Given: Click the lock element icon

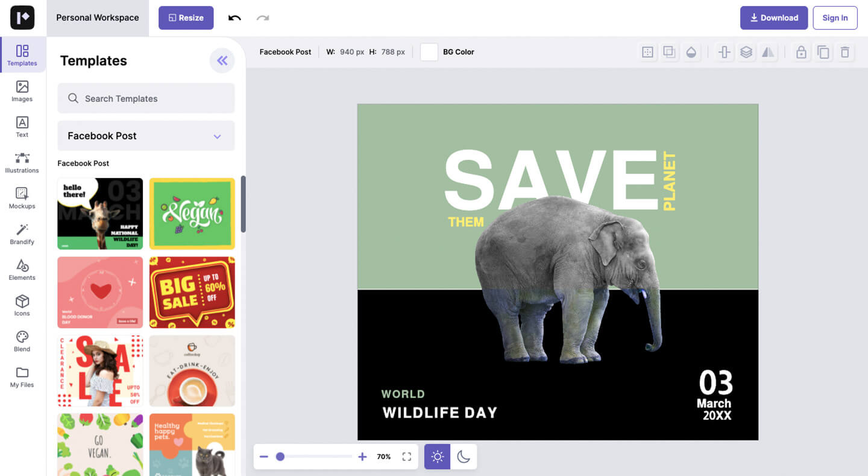Looking at the screenshot, I should (x=801, y=52).
